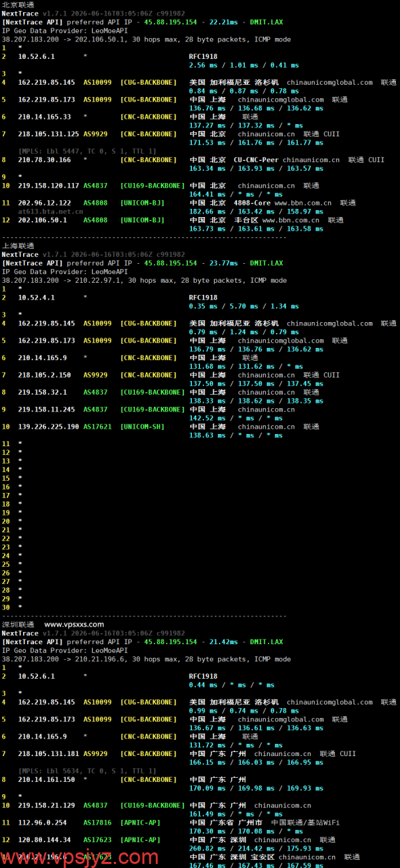Click hop IP 10.52.4.1
The image size is (400, 868).
(37, 298)
